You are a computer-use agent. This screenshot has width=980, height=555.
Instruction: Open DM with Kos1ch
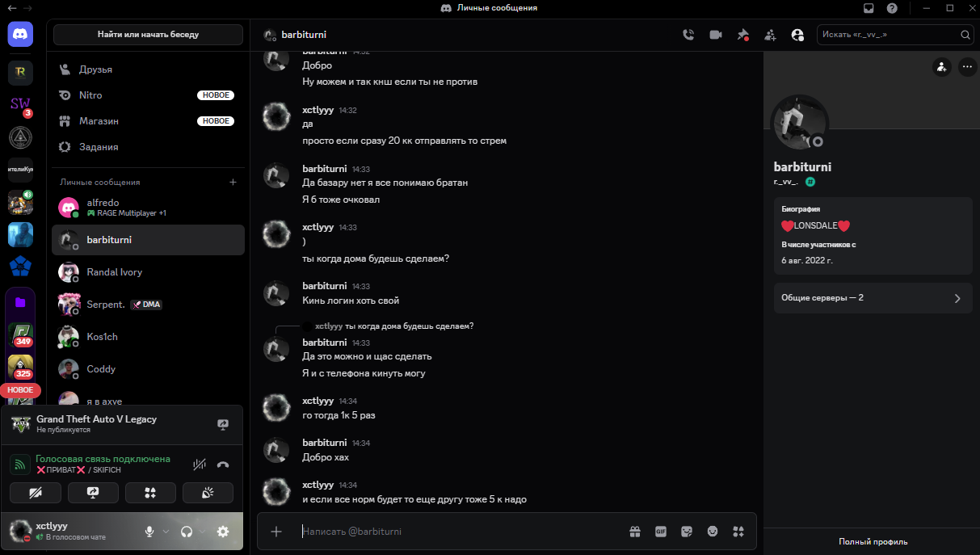[x=148, y=337]
